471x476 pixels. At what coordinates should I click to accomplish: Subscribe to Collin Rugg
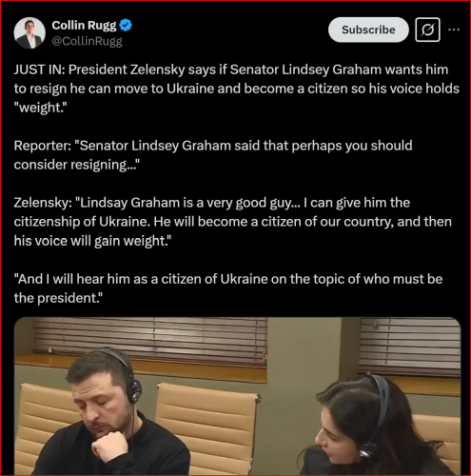click(368, 30)
